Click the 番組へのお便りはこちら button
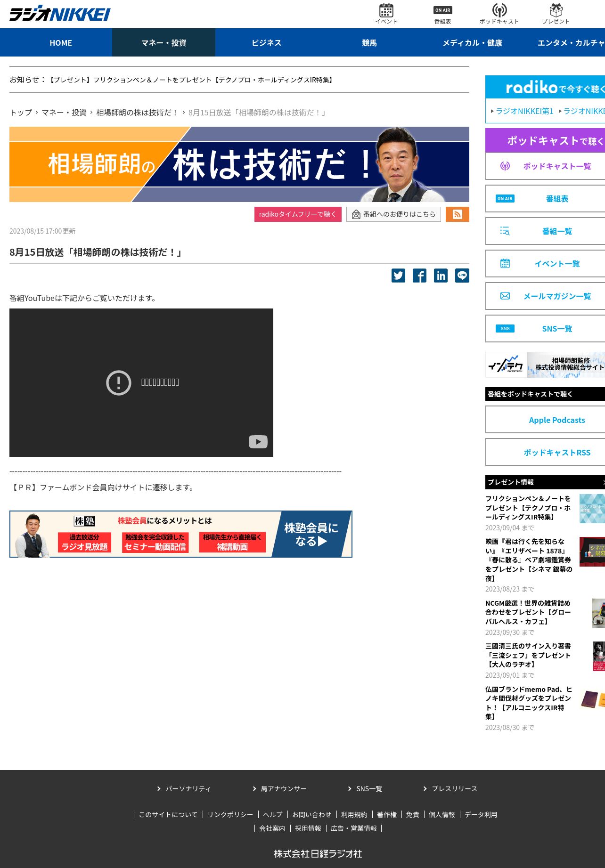Viewport: 605px width, 868px height. click(x=393, y=214)
